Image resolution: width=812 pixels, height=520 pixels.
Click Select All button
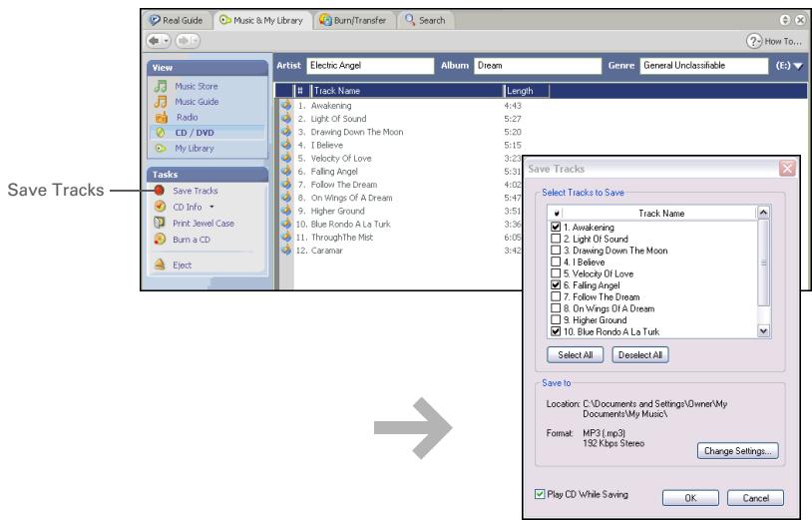pos(576,354)
